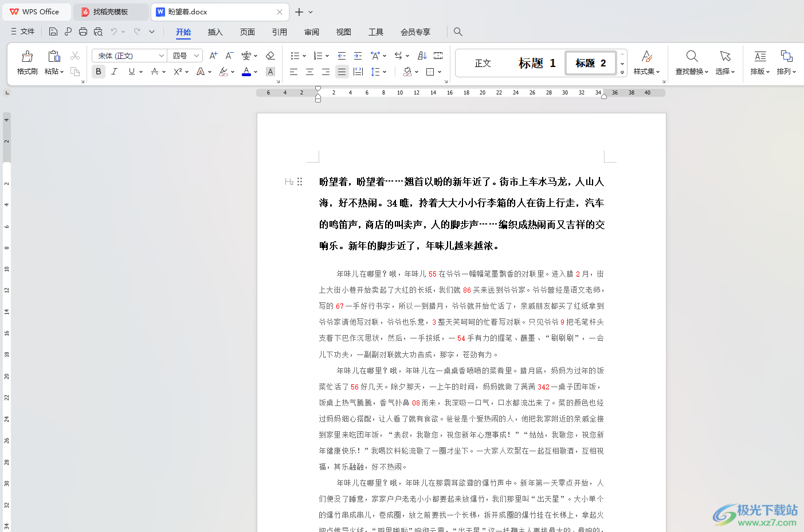The height and width of the screenshot is (532, 804).
Task: Switch to the 找稻壳模板 tab
Action: coord(111,11)
